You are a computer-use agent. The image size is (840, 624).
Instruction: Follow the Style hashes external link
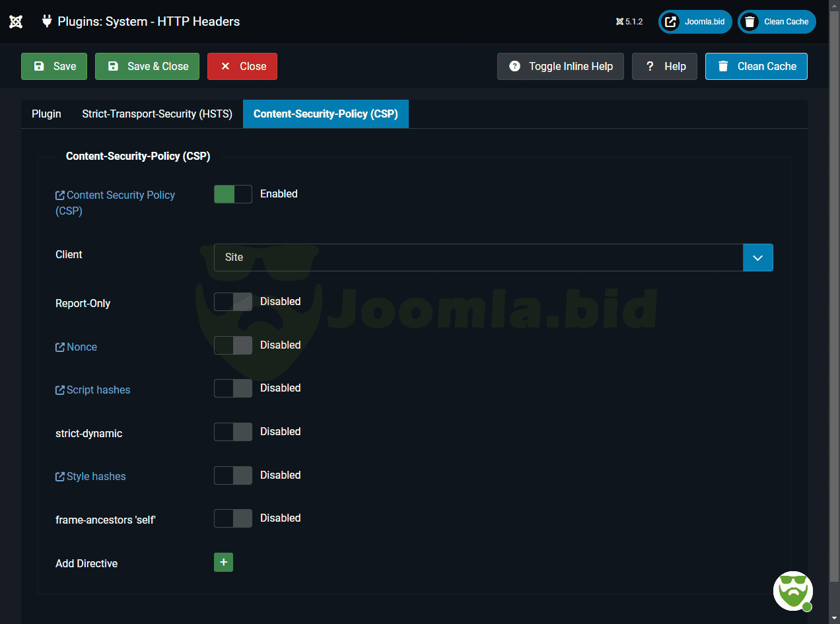(x=96, y=477)
